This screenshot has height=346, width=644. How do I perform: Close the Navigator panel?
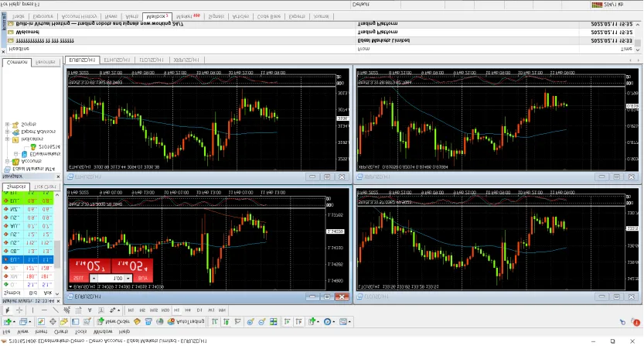pyautogui.click(x=58, y=176)
